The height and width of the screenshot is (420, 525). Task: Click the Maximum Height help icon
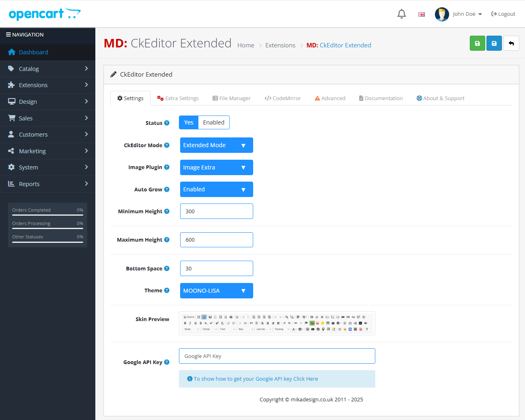click(167, 240)
